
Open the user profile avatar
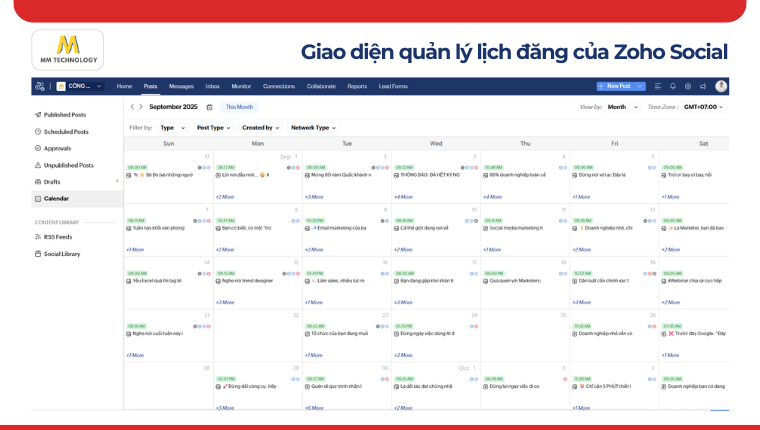[721, 86]
